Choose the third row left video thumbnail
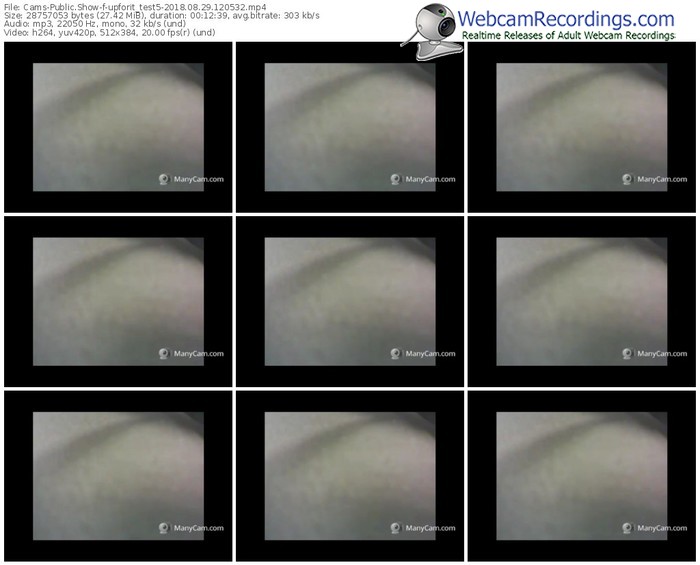The width and height of the screenshot is (700, 565). [x=118, y=474]
